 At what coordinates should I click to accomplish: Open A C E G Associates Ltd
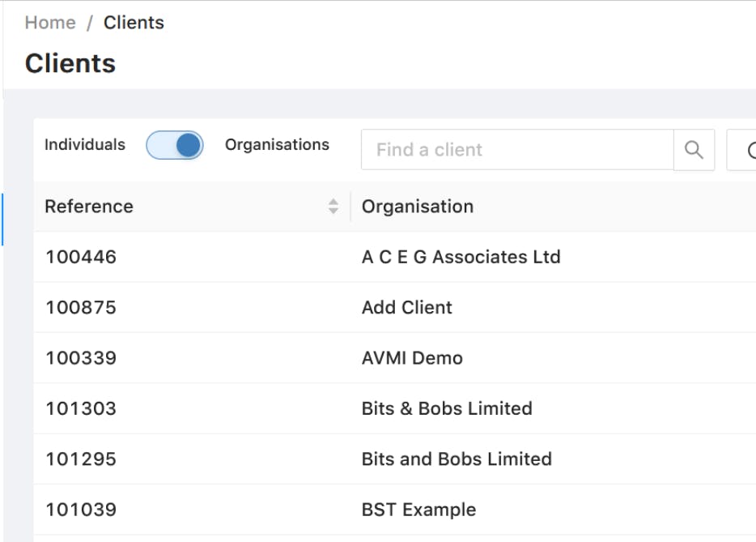pos(461,257)
